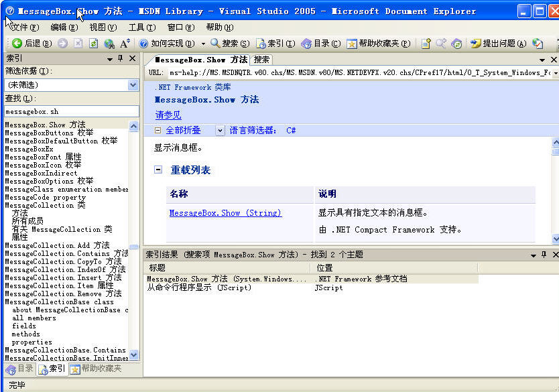Click the font size A+ icon
The width and height of the screenshot is (559, 392).
[125, 44]
